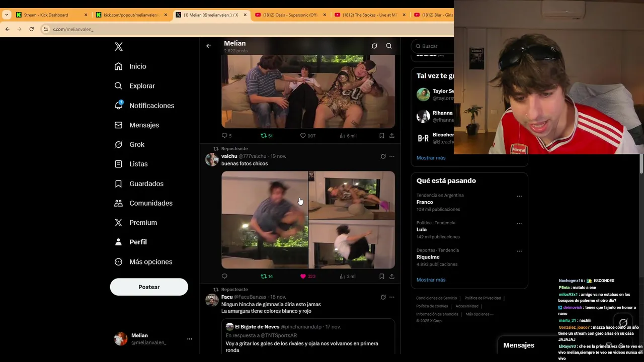Open the Más opciones footer dropdown
The width and height of the screenshot is (644, 362).
coord(479,314)
